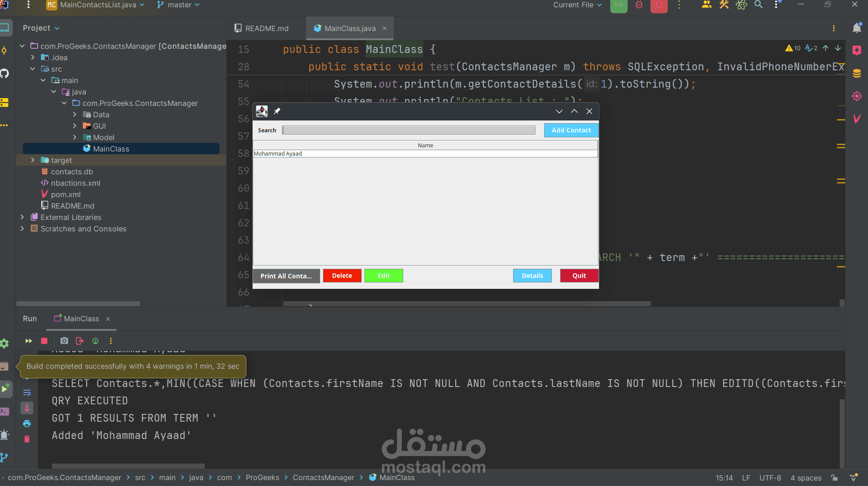Click the Details button
The width and height of the screenshot is (868, 486).
pyautogui.click(x=532, y=276)
